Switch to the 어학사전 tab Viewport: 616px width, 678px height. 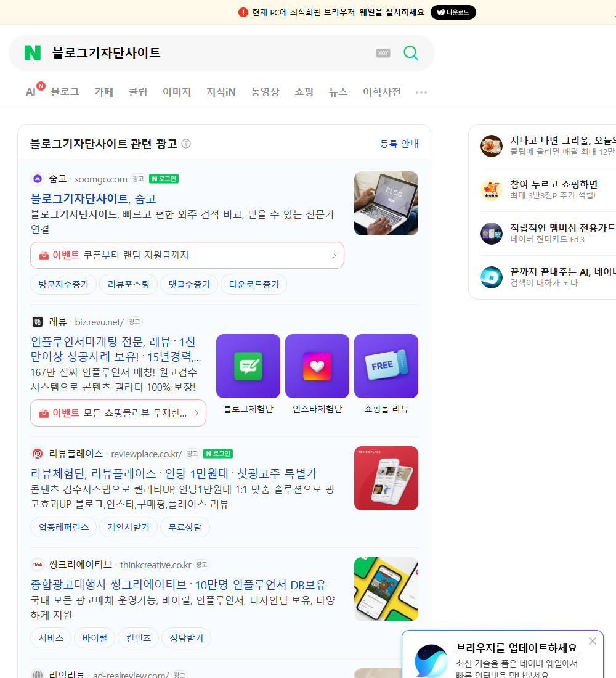382,92
